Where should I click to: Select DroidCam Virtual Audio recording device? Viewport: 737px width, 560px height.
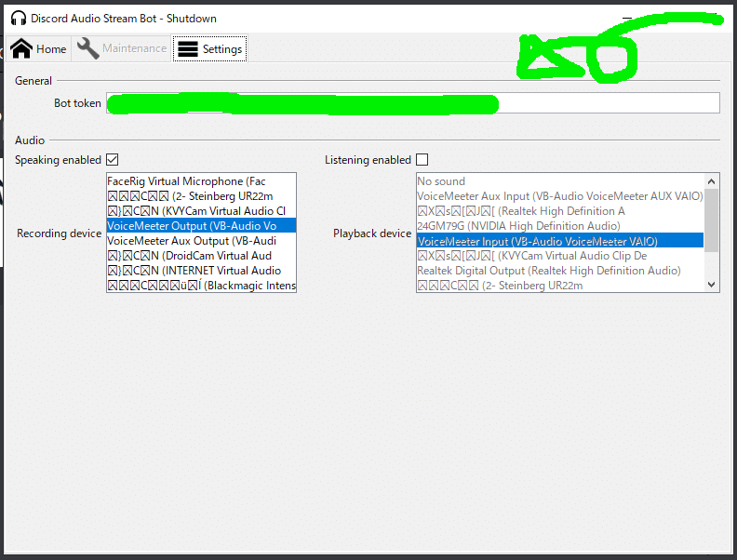tap(201, 256)
